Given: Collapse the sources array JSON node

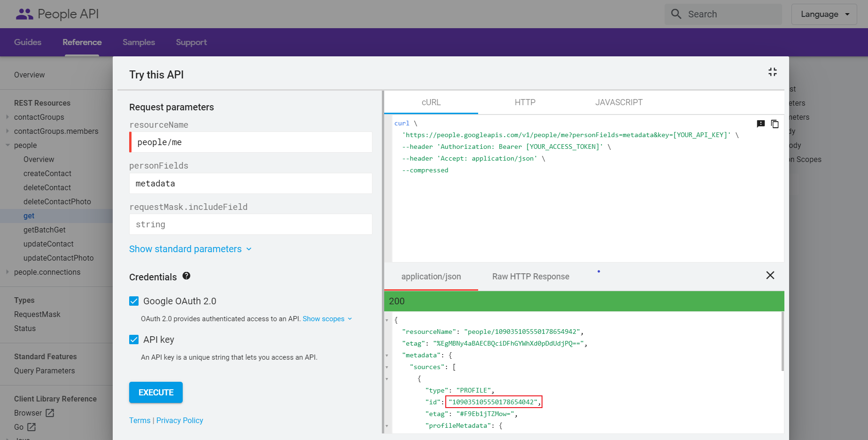Looking at the screenshot, I should click(387, 367).
